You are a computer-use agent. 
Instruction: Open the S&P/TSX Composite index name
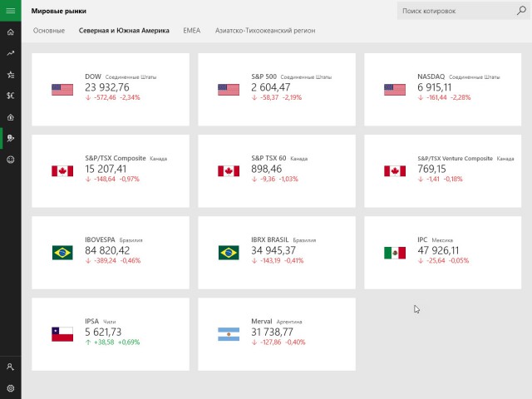(115, 158)
